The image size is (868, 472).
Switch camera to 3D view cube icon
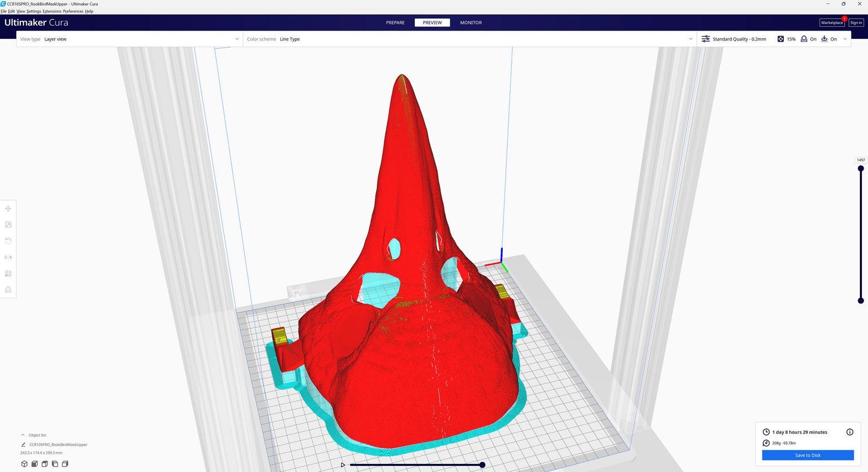pos(24,464)
